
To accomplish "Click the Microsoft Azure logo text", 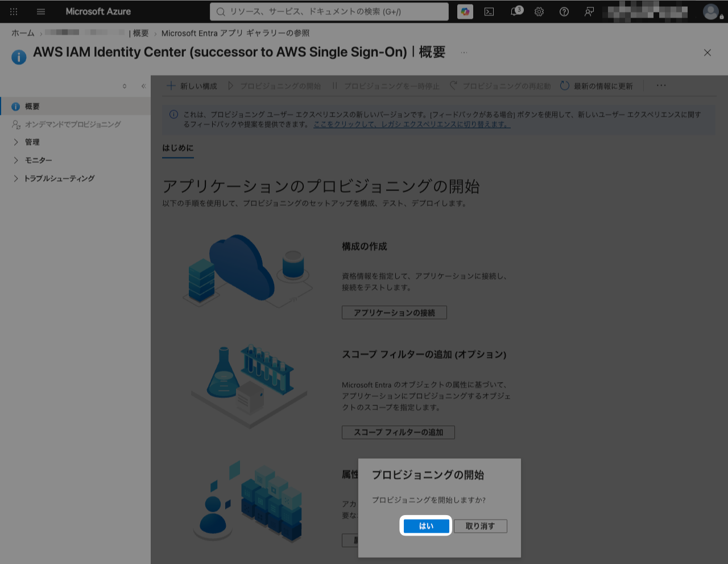I will pyautogui.click(x=98, y=11).
